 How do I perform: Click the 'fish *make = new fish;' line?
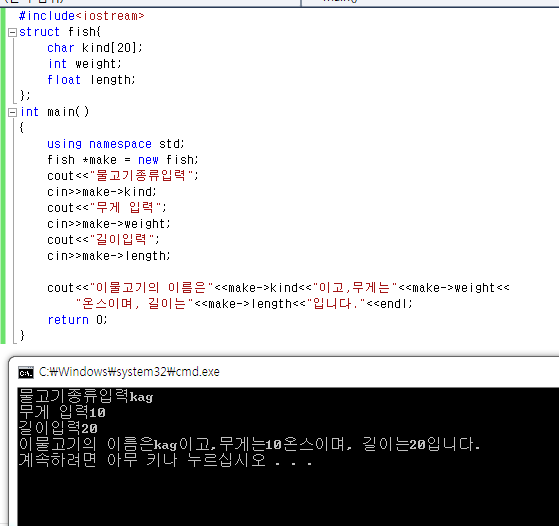123,160
